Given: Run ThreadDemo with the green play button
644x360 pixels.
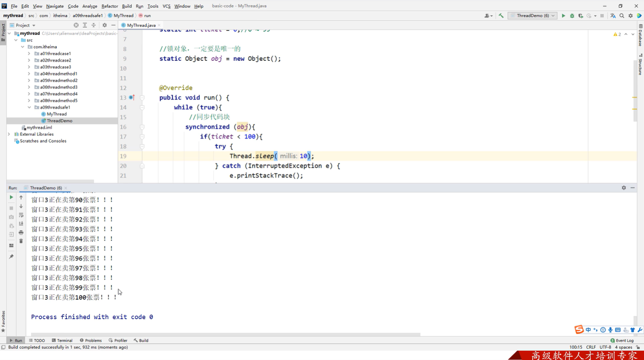Looking at the screenshot, I should (563, 16).
